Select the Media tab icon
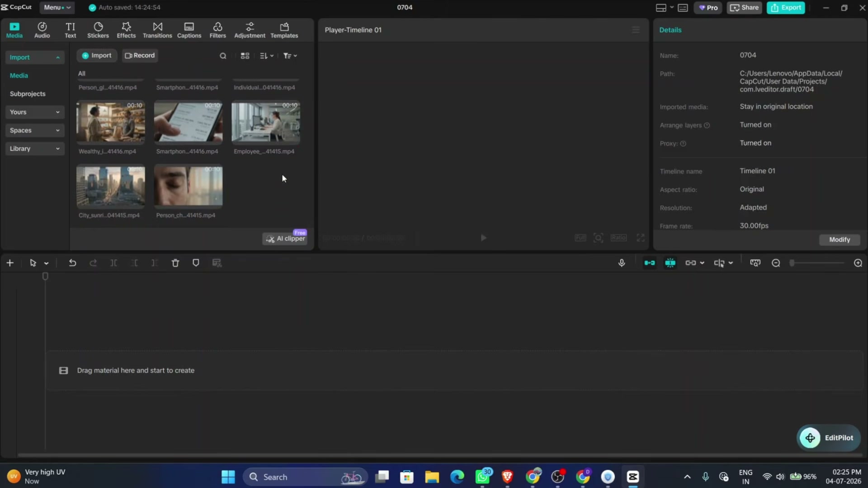 [14, 30]
